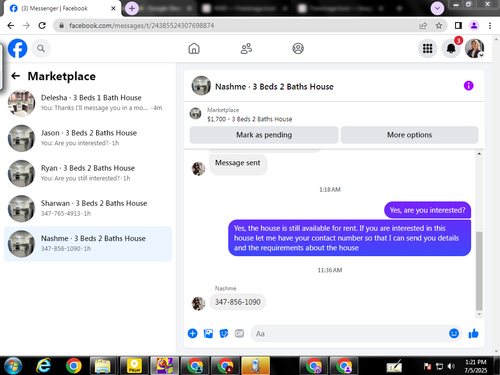
Task: Close the Messenger tab
Action: click(x=113, y=8)
